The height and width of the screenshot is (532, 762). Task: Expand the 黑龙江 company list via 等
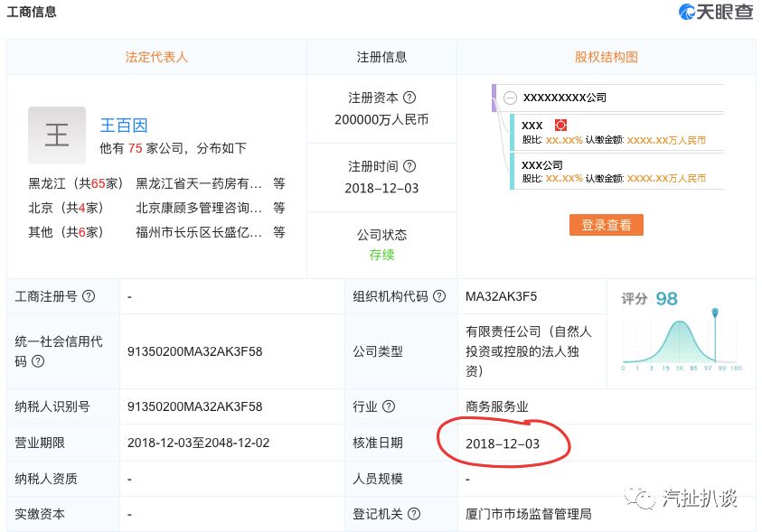click(279, 183)
